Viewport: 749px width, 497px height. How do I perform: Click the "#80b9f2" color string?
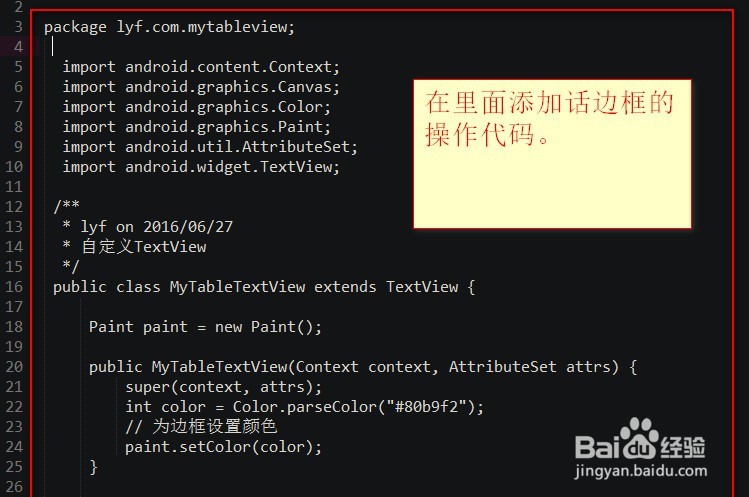427,407
